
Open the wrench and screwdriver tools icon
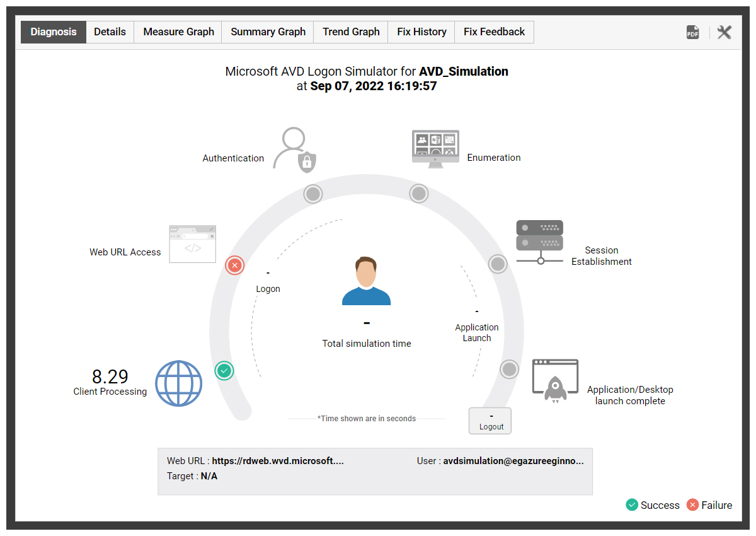point(724,33)
